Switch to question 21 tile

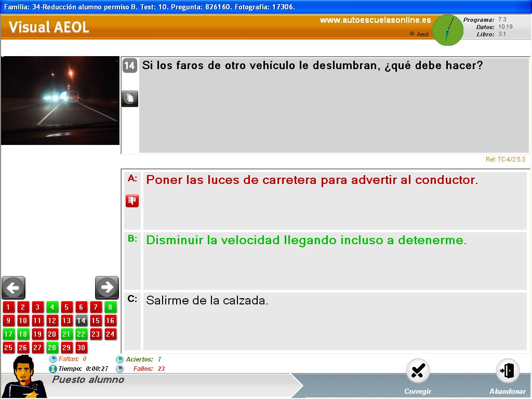coord(66,334)
